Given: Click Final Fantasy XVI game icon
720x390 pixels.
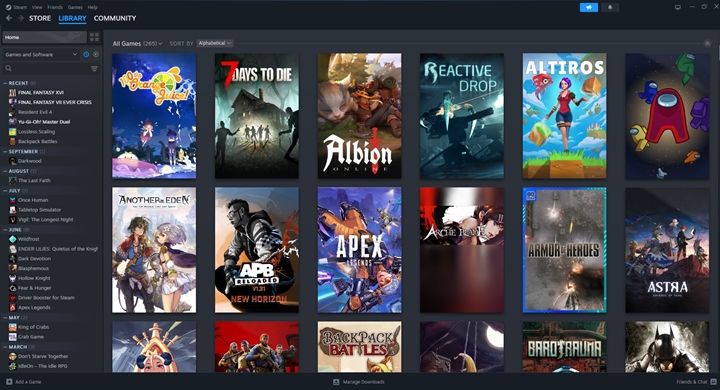Looking at the screenshot, I should pos(12,92).
